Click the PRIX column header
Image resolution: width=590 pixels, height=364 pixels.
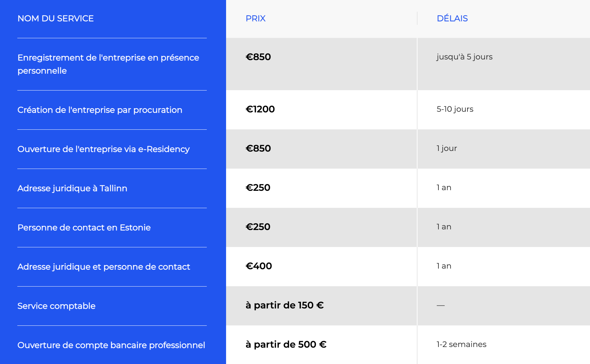(255, 19)
